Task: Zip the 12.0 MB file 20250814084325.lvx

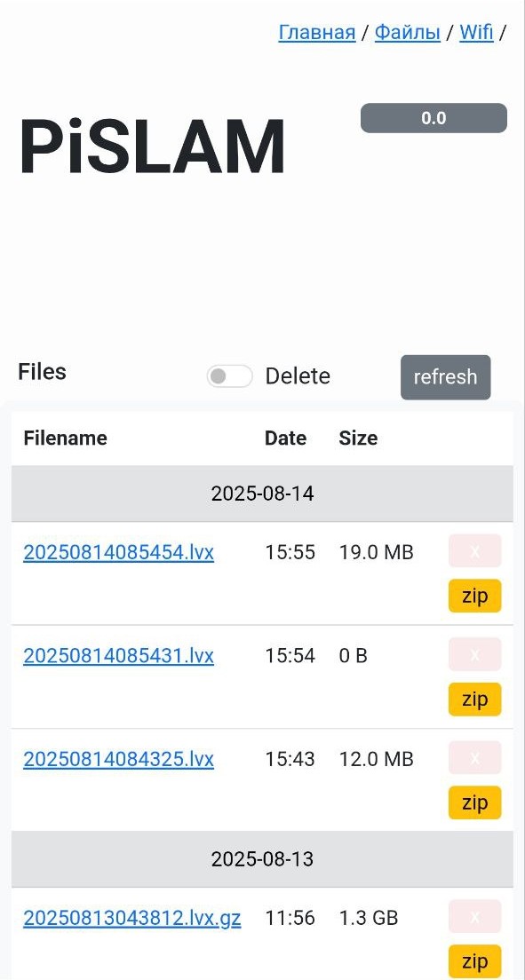Action: pos(475,802)
